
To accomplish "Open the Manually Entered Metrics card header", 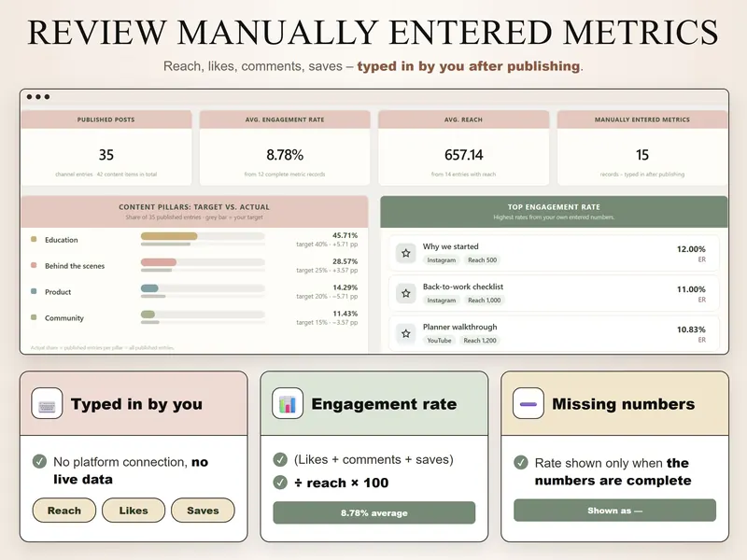I will 642,119.
